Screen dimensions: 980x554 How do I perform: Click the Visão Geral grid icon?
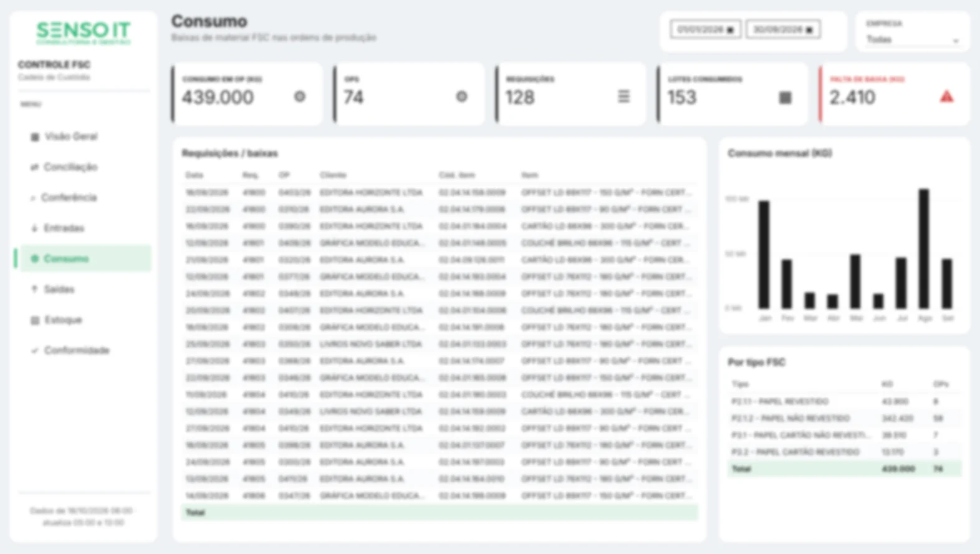point(35,137)
